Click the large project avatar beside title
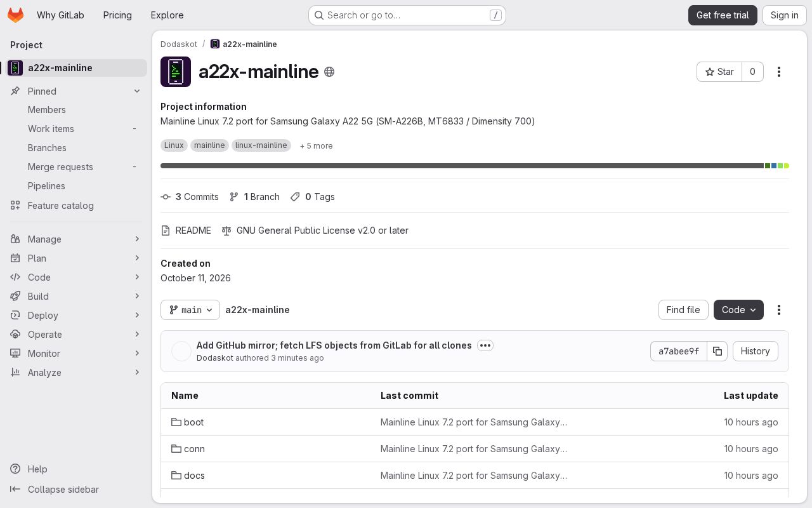812x508 pixels. 176,72
